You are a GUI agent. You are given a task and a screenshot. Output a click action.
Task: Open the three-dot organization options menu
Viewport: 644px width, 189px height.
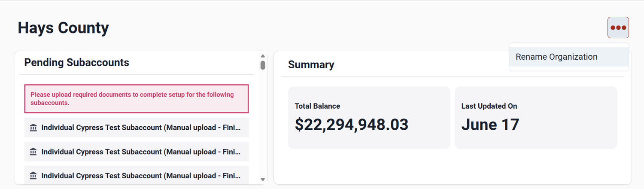tap(618, 27)
